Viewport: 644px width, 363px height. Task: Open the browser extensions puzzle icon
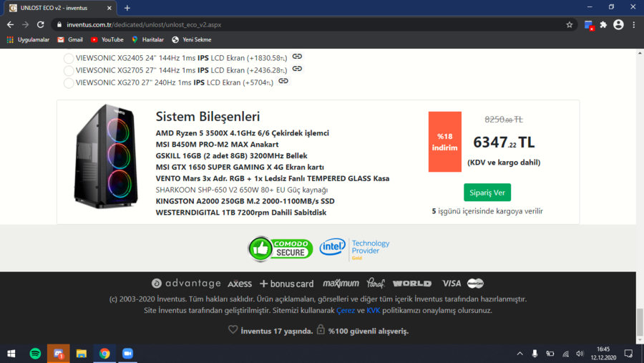(x=603, y=24)
